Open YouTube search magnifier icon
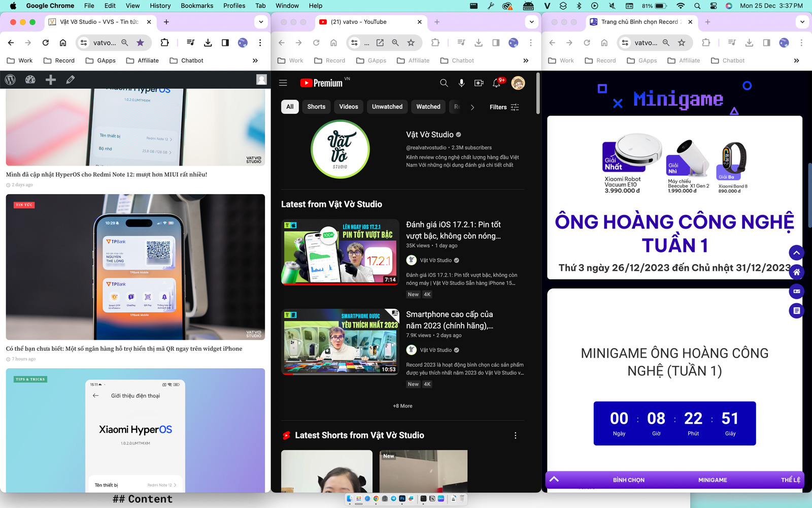 pos(444,83)
